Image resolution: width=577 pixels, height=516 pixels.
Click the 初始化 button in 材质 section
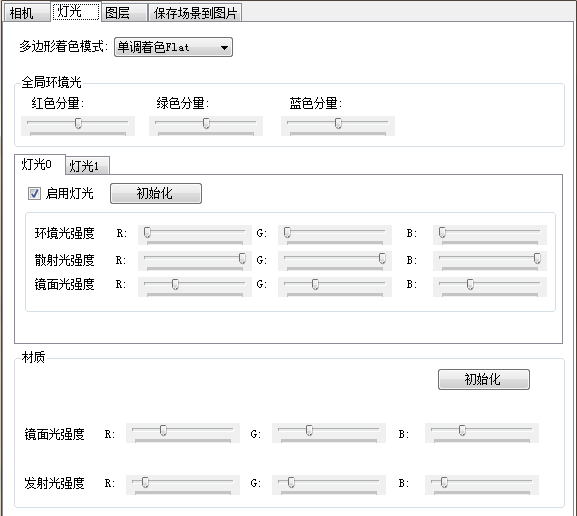[x=484, y=379]
